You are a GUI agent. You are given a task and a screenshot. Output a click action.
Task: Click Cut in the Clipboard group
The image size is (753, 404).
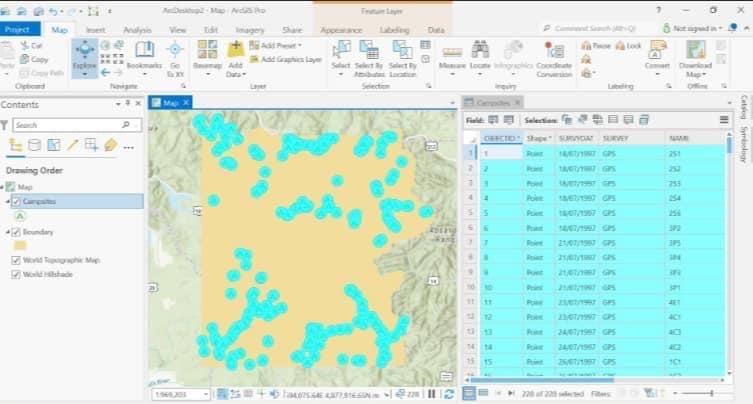click(32, 46)
